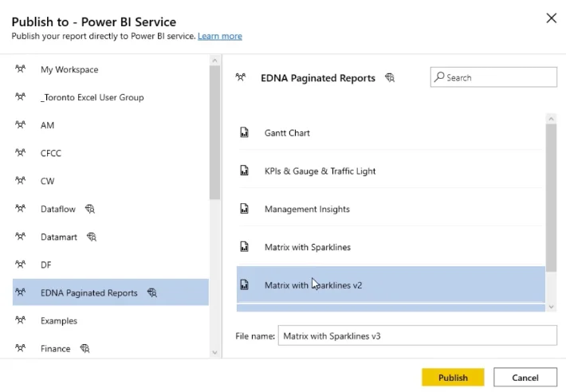566x392 pixels.
Task: Click workspace icon beside Dataflow
Action: pyautogui.click(x=20, y=208)
